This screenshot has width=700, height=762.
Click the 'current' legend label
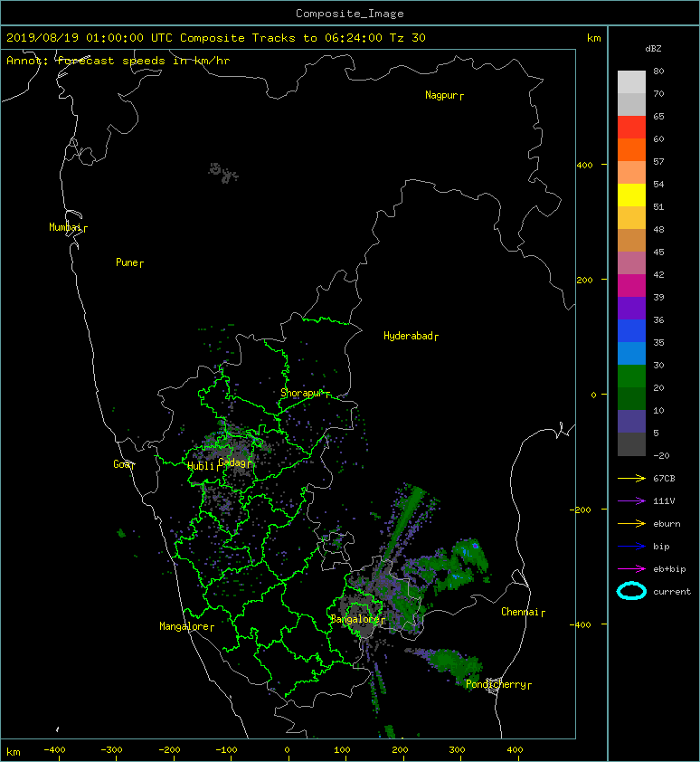[672, 592]
